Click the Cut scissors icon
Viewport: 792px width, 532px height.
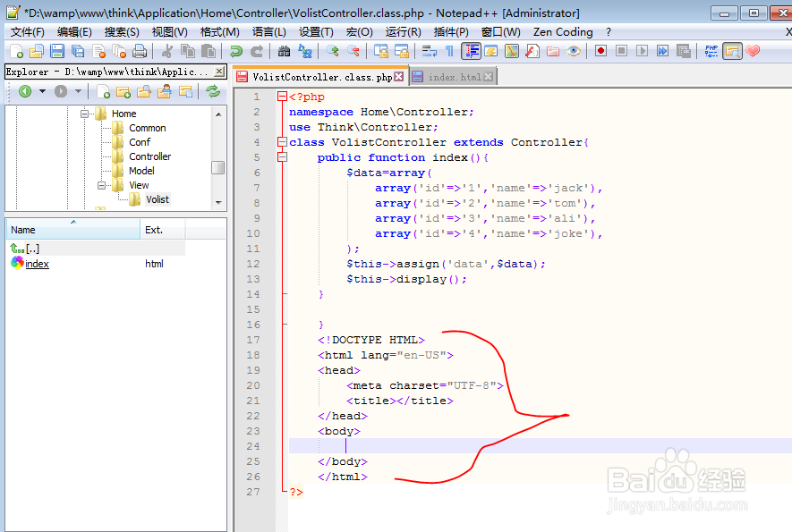pyautogui.click(x=167, y=51)
